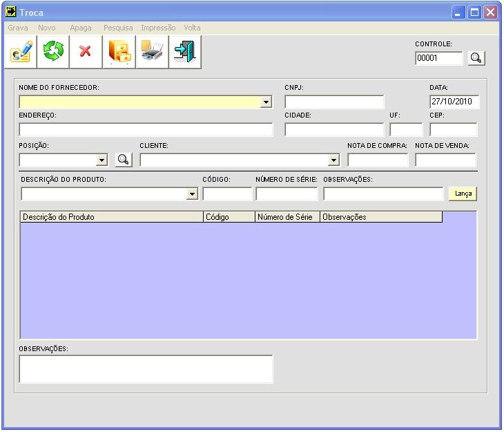Open the Posição combo box arrow

click(x=101, y=160)
